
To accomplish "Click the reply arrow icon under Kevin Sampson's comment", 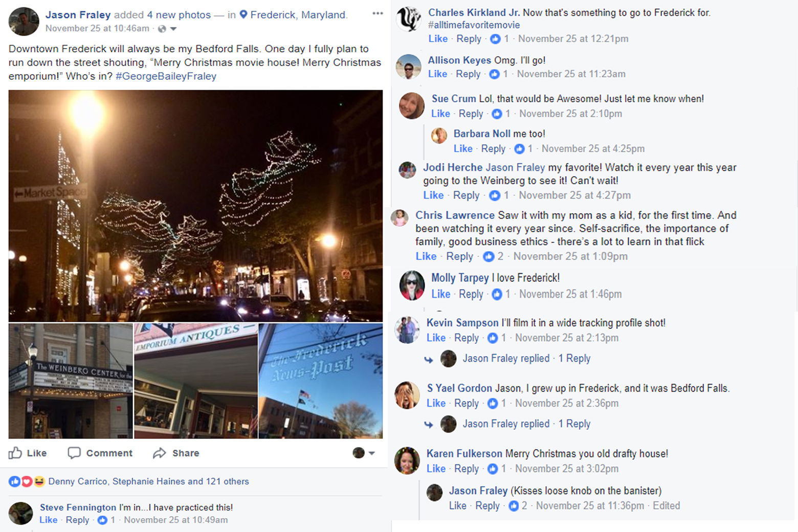I will tap(429, 359).
